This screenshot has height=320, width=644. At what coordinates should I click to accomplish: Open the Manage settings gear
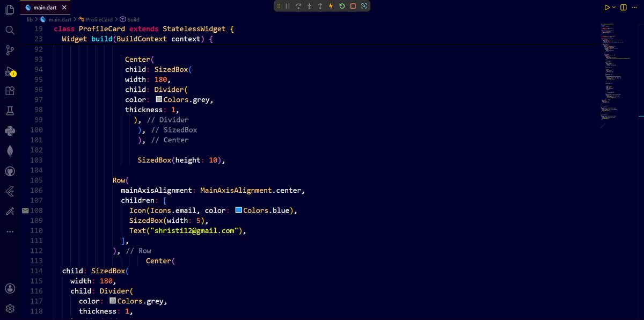10,309
